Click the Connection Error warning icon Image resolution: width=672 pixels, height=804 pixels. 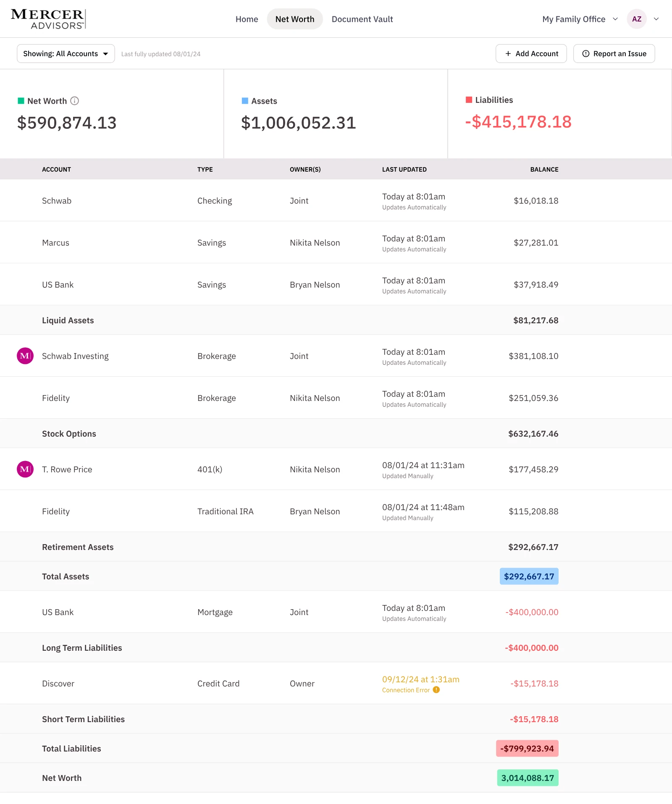436,690
